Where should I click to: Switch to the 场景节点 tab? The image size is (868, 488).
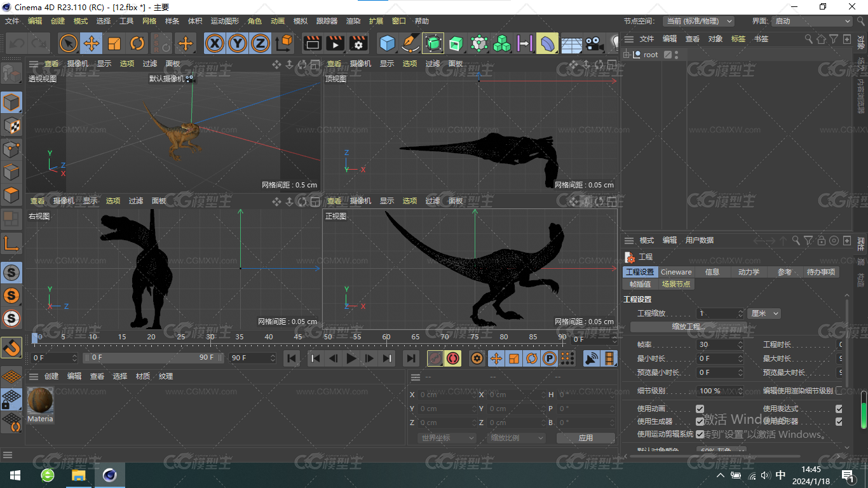[675, 284]
